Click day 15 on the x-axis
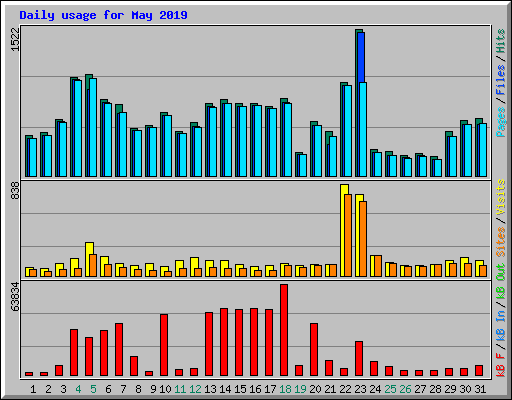512x400 pixels. point(240,389)
